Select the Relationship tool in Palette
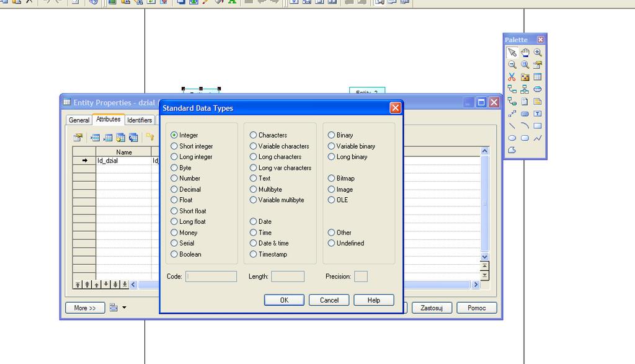 pyautogui.click(x=512, y=89)
